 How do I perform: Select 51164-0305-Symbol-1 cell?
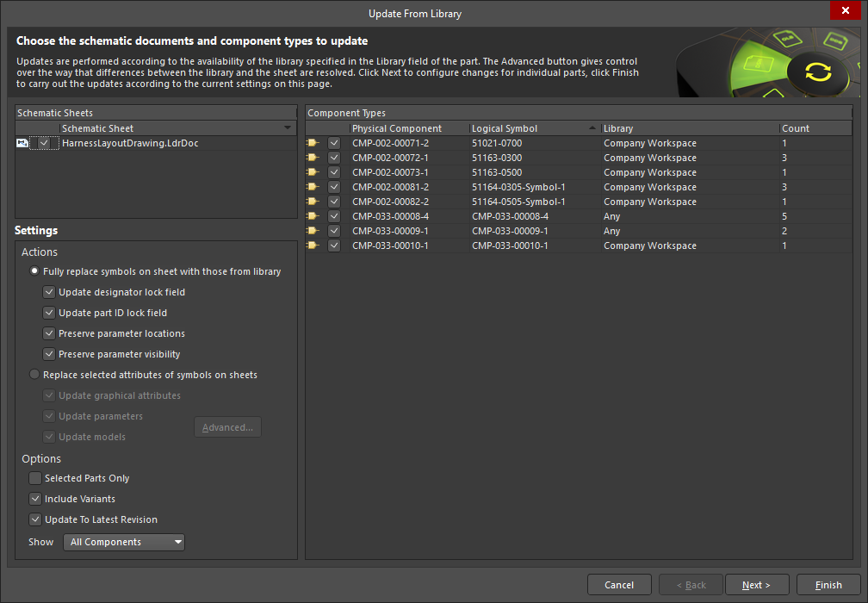(518, 187)
